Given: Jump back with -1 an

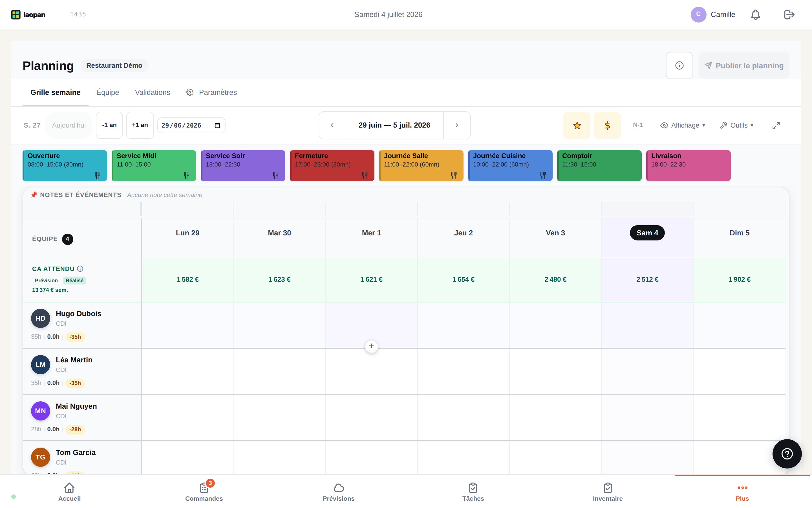Looking at the screenshot, I should [x=109, y=125].
